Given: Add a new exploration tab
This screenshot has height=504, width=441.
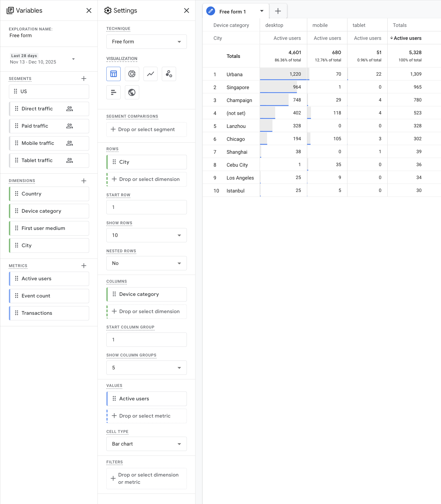Looking at the screenshot, I should 278,11.
